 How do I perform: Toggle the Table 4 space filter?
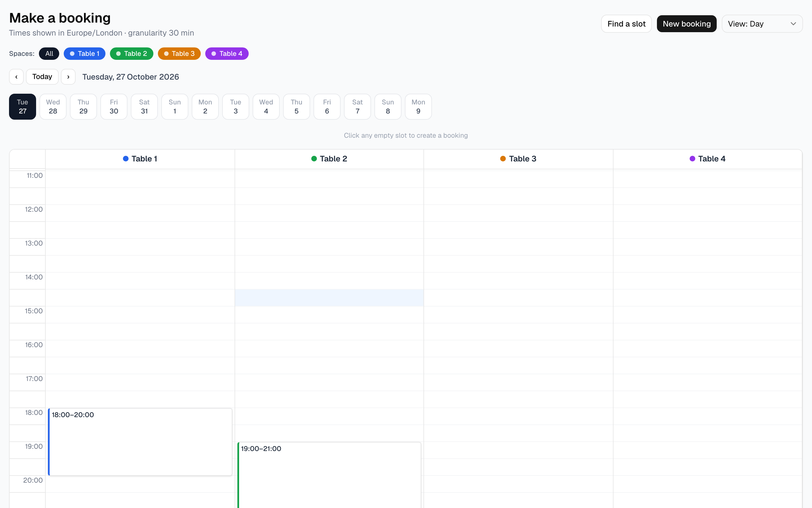pyautogui.click(x=227, y=54)
